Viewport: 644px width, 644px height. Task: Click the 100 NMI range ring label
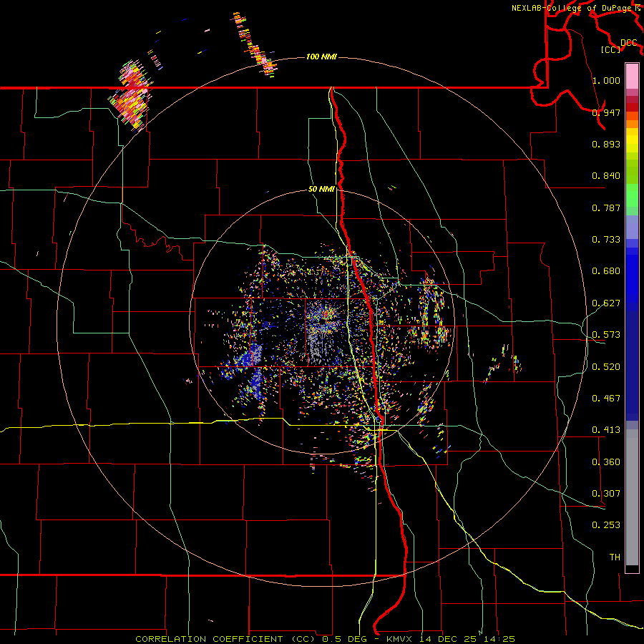click(x=321, y=57)
